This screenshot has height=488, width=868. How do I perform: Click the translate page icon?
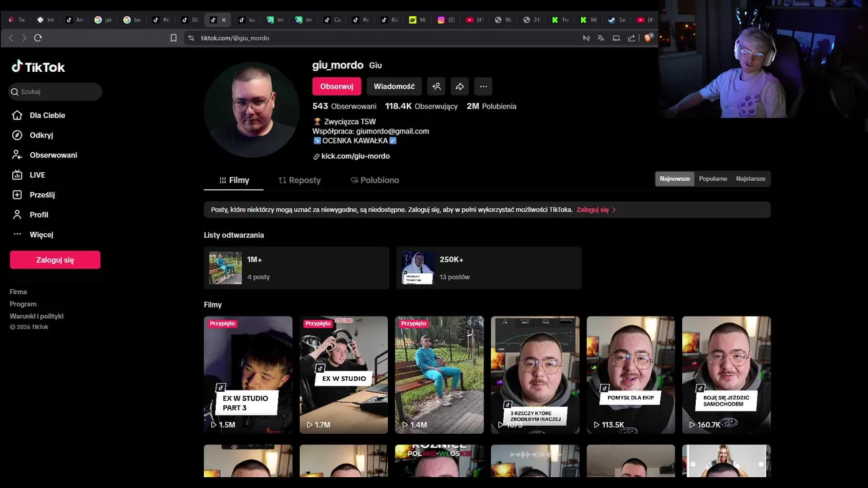[601, 38]
